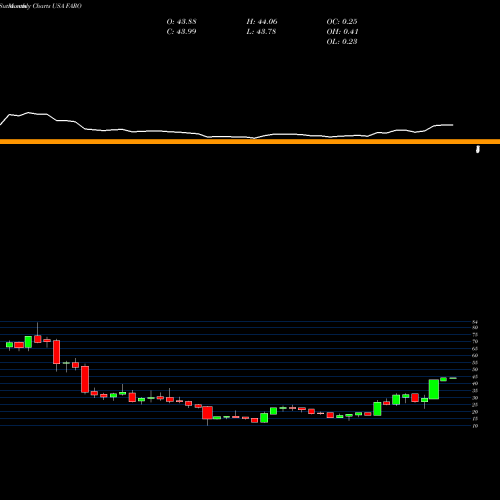Click the 45 price axis label
This screenshot has width=500, height=500.
[475, 377]
